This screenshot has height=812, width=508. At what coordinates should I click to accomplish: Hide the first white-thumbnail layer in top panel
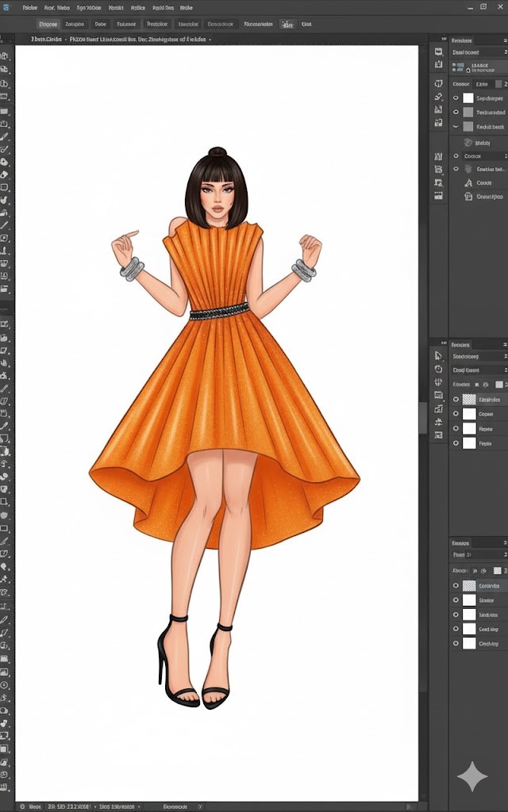tap(456, 98)
